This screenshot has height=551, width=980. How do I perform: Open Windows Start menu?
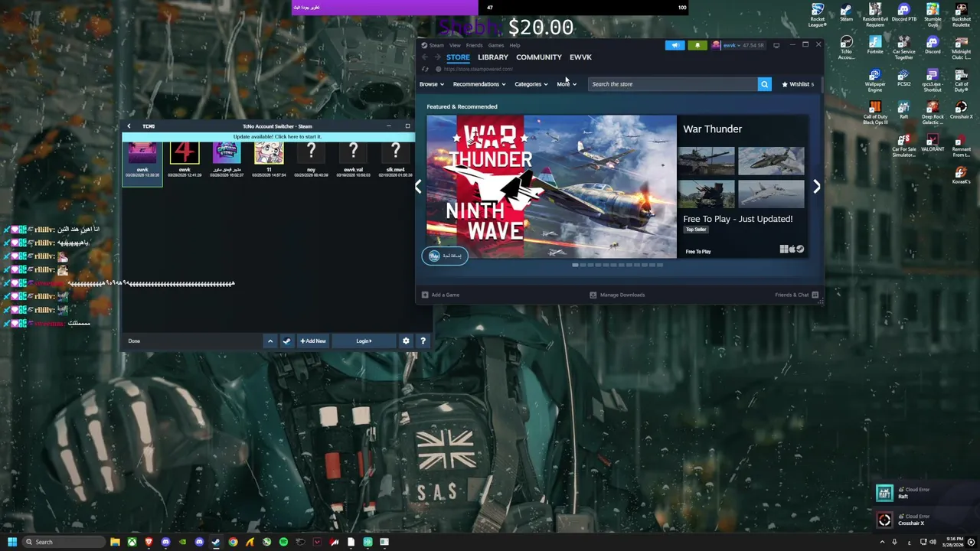click(x=11, y=542)
